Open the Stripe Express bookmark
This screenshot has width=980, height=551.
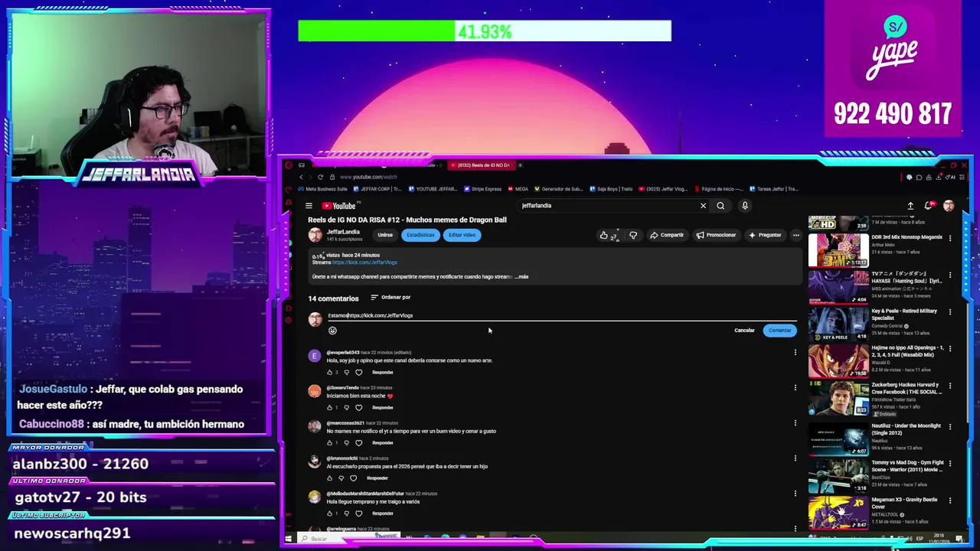[482, 189]
